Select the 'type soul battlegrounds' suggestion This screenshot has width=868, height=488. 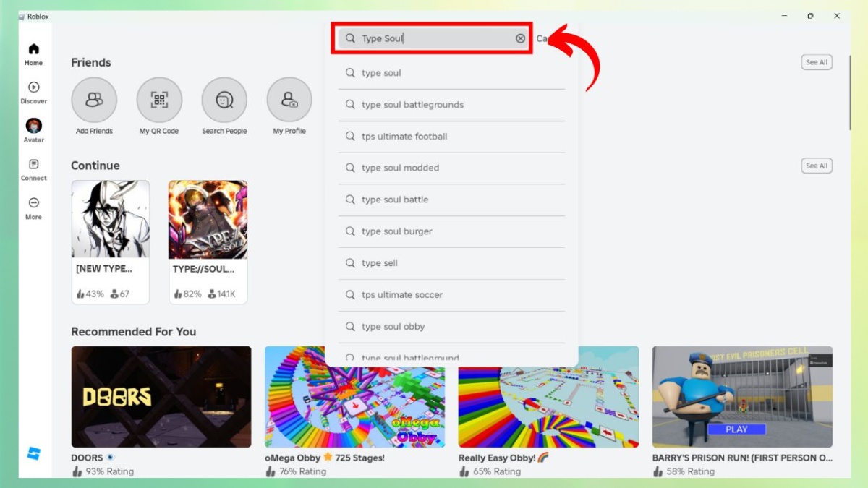[x=451, y=105]
